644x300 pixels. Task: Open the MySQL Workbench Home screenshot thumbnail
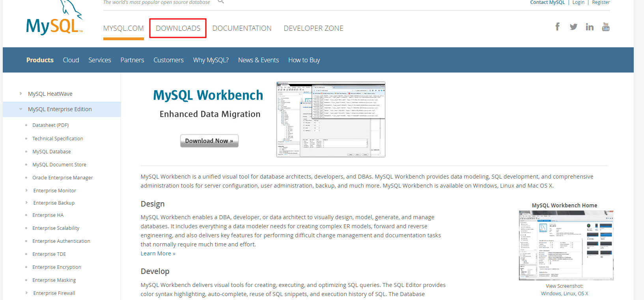click(x=566, y=245)
